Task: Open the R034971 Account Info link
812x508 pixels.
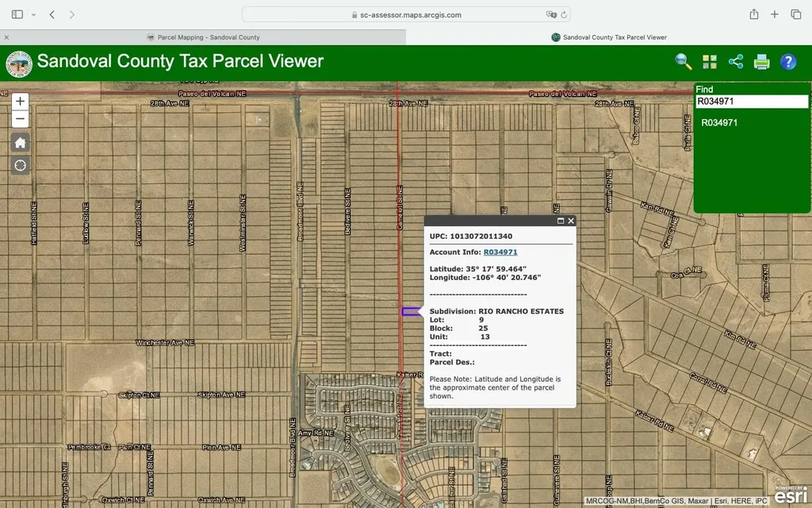Action: 500,252
